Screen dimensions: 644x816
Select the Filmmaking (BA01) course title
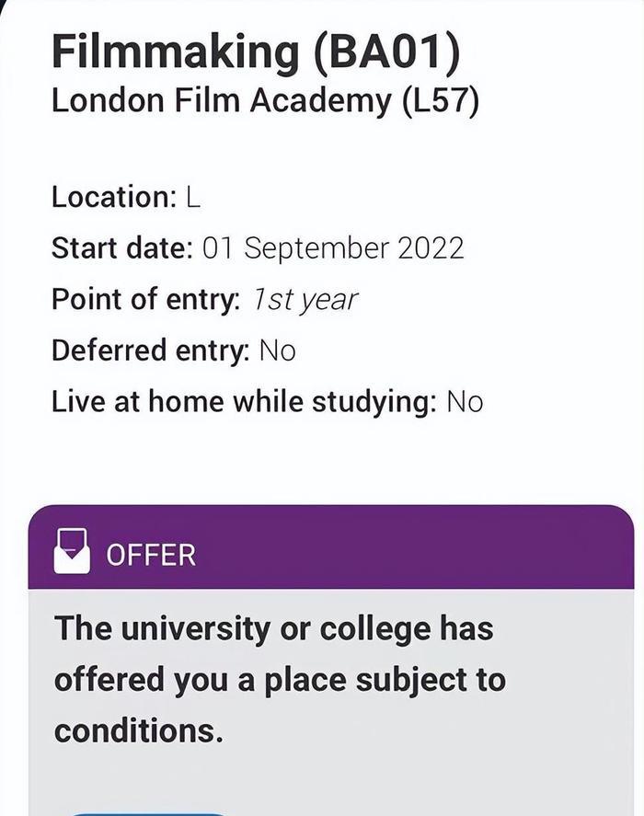pos(255,52)
